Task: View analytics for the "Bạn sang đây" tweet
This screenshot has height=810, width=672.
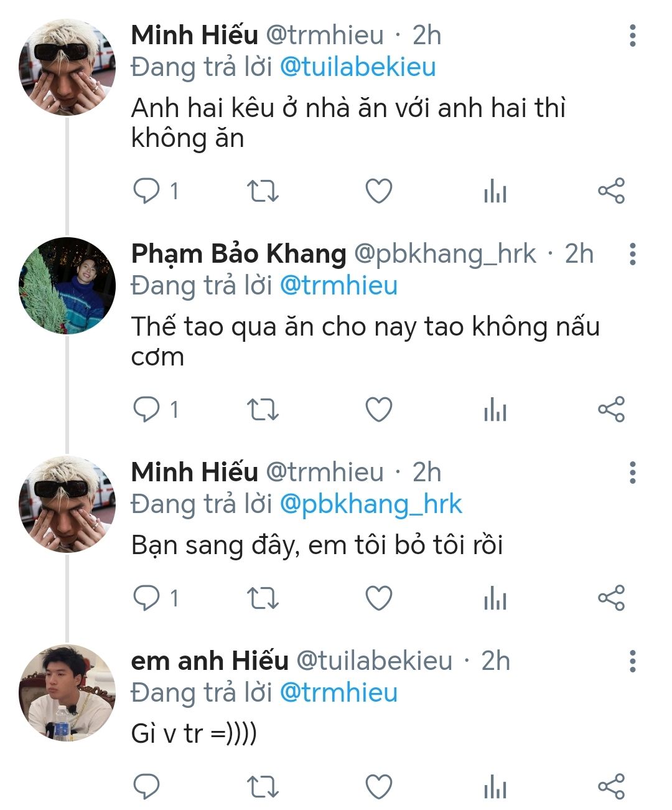Action: pos(495,598)
